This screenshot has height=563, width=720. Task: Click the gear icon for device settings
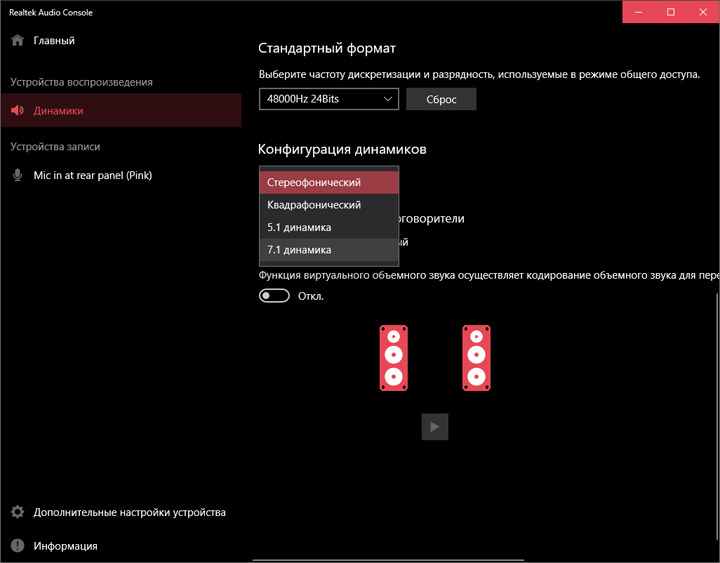(x=17, y=512)
